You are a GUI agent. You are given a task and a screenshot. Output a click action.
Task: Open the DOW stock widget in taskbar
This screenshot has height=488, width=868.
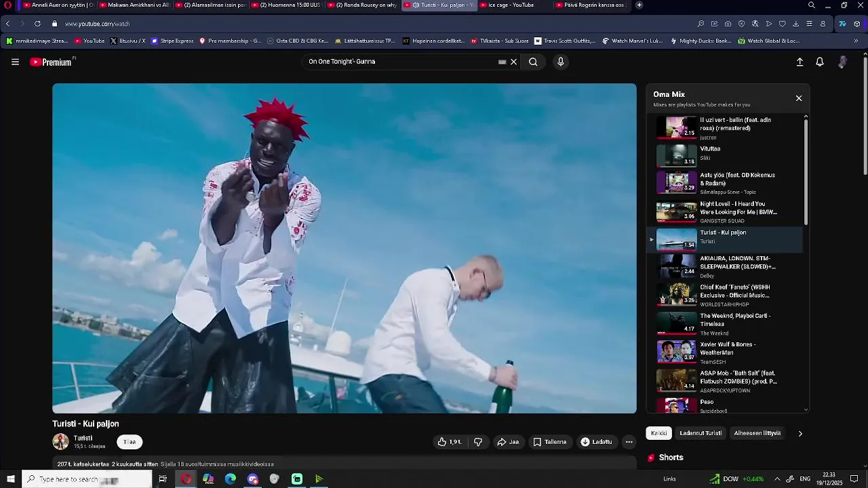click(736, 479)
